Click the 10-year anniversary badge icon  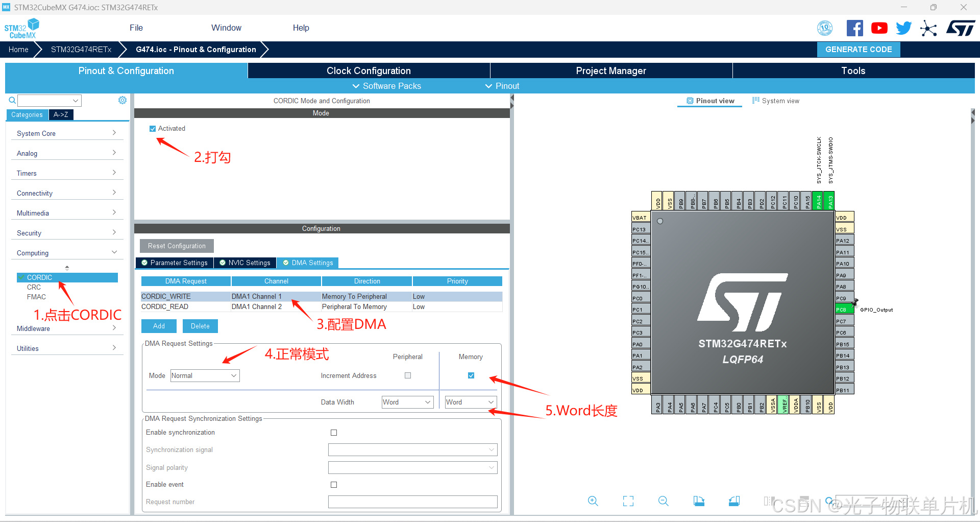(x=825, y=28)
